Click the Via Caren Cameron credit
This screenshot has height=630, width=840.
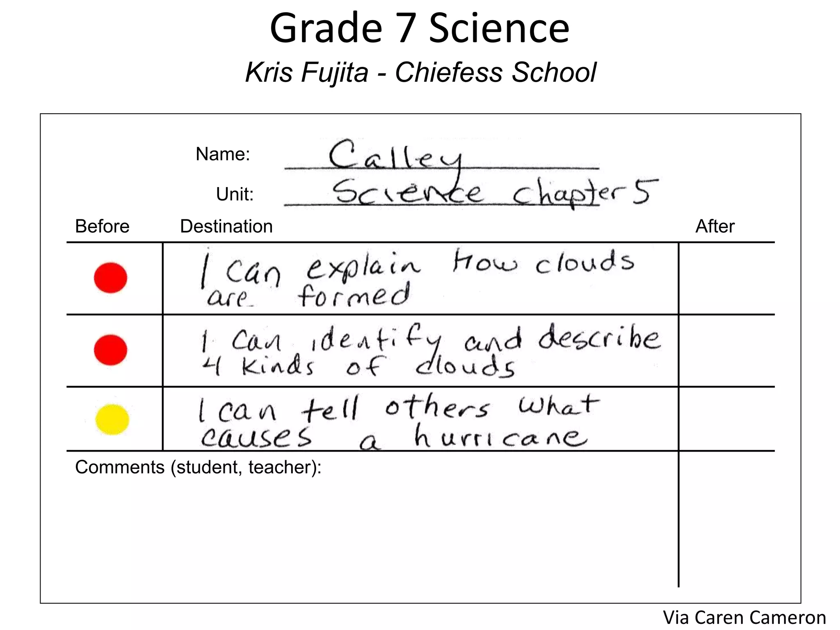[x=744, y=618]
